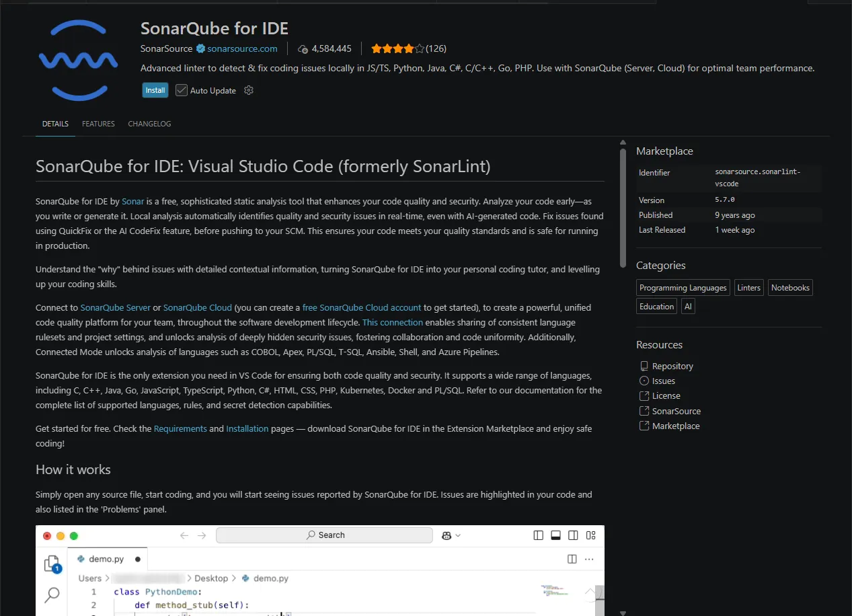Screen dimensions: 852x616
Task: View the CHANGELOG tab
Action: click(x=149, y=124)
